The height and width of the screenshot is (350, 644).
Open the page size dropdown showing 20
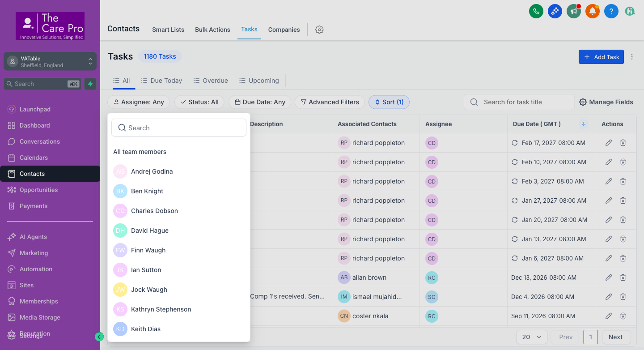(x=532, y=337)
